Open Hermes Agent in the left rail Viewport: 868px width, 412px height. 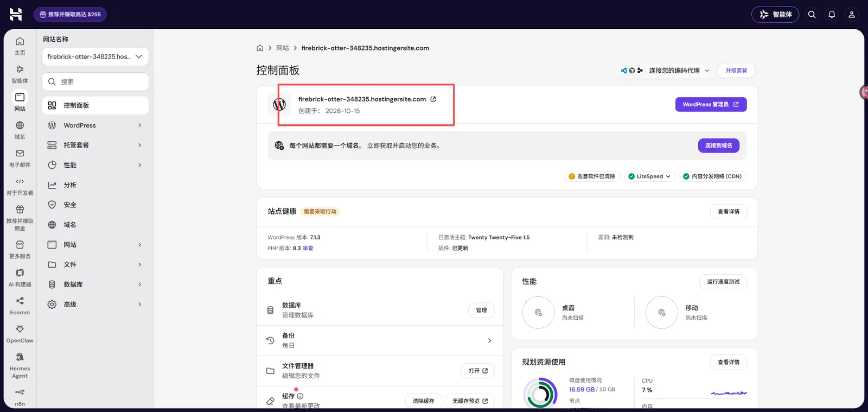20,365
